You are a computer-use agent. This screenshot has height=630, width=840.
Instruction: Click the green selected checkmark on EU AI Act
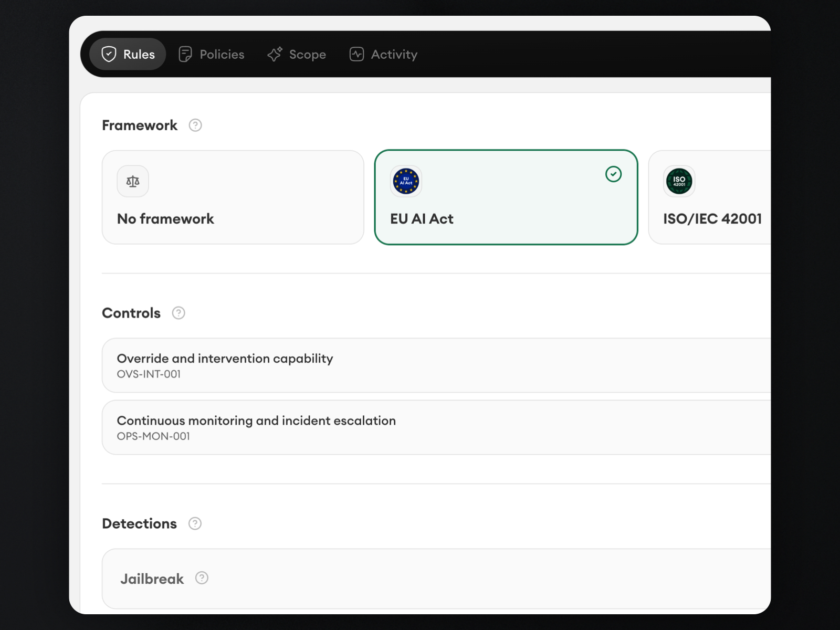[613, 174]
